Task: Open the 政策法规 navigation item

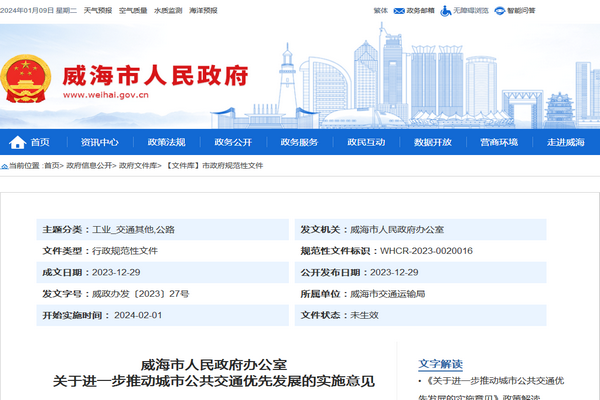Action: 166,143
